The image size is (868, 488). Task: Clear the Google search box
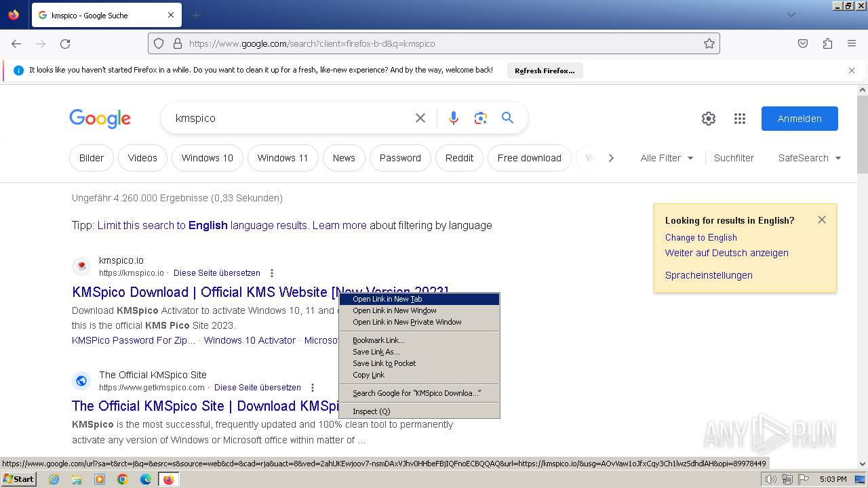pyautogui.click(x=420, y=118)
